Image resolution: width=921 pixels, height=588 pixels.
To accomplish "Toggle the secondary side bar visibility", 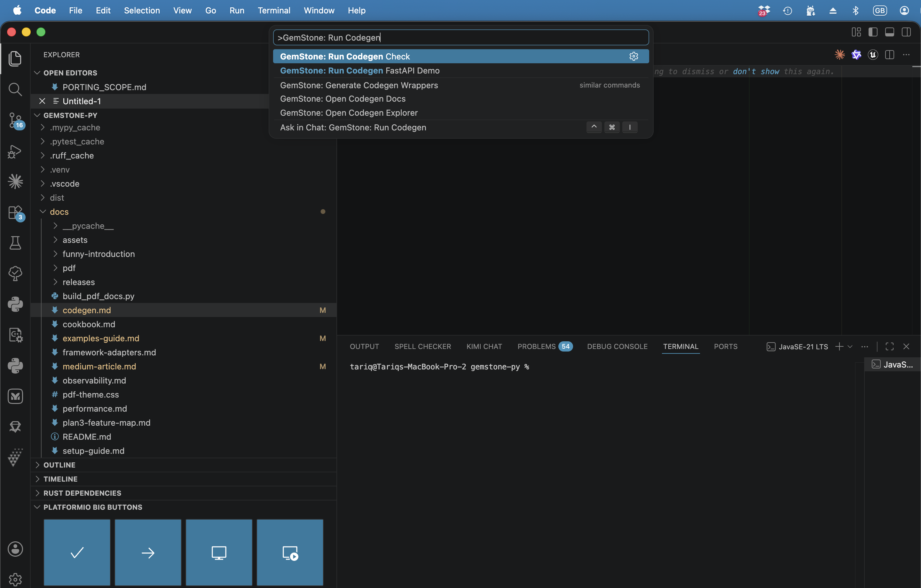I will click(x=906, y=32).
